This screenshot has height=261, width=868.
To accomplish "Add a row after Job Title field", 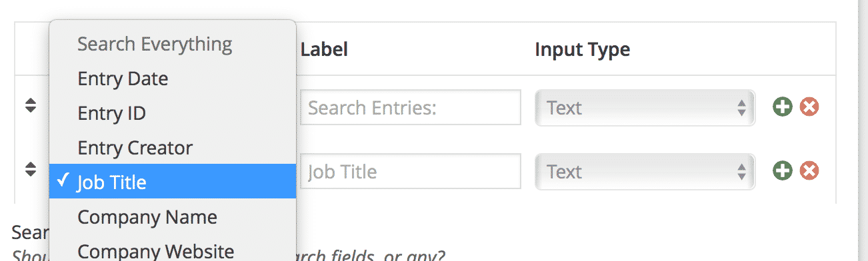I will coord(783,171).
